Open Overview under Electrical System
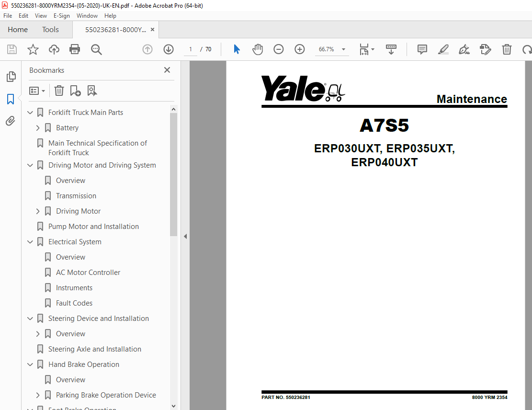Viewport: 532px width, 410px height. point(70,257)
